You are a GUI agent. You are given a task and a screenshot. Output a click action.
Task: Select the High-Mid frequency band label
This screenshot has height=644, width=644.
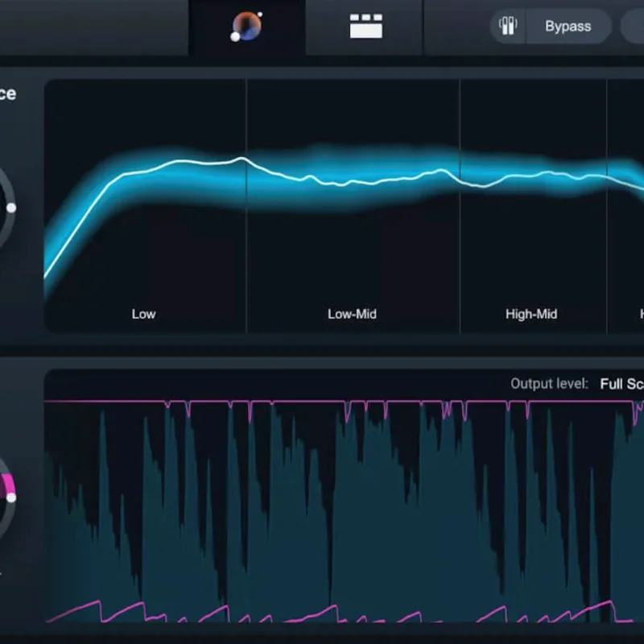click(x=531, y=314)
